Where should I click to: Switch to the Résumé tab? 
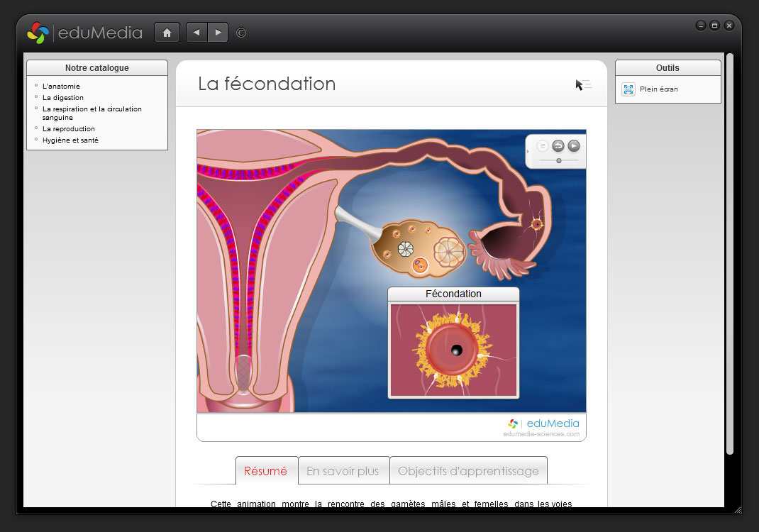point(266,471)
